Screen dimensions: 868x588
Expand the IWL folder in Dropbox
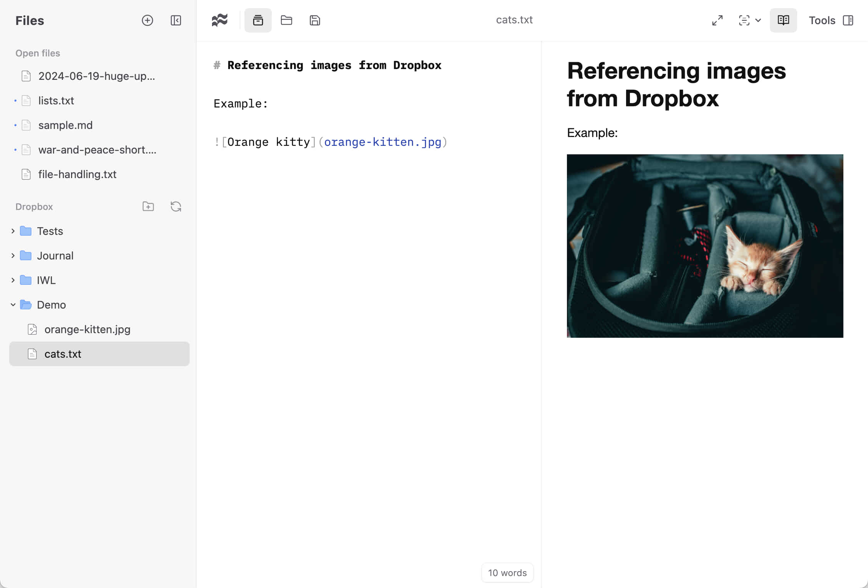coord(12,280)
